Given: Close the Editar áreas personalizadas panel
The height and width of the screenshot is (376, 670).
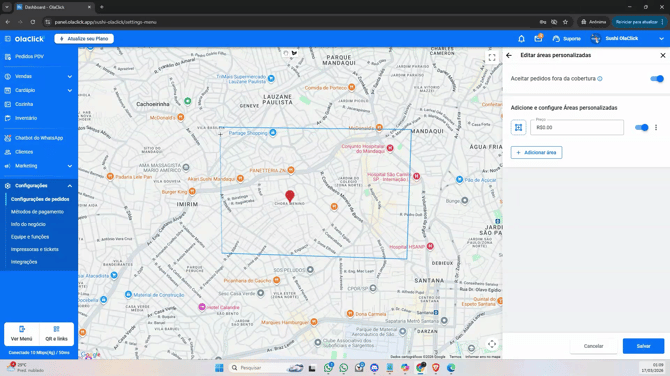Looking at the screenshot, I should click(663, 55).
